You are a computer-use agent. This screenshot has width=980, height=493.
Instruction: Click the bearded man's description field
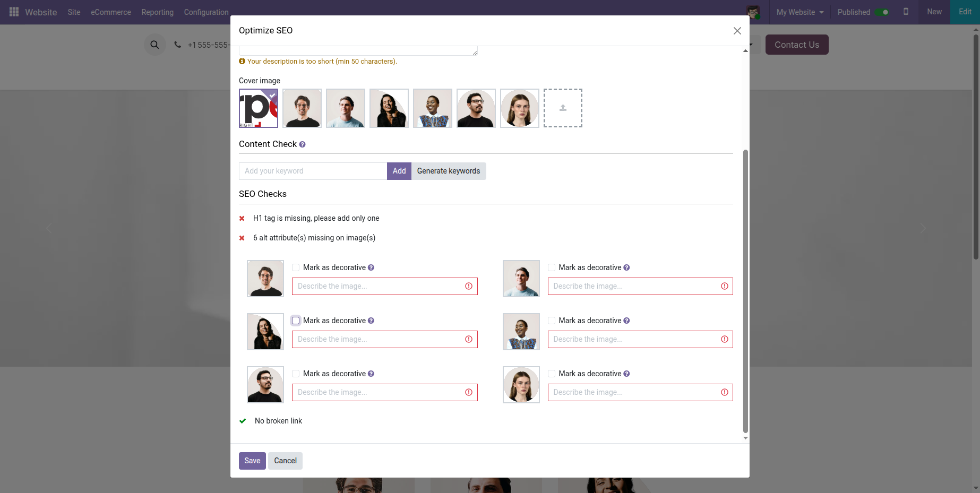pyautogui.click(x=385, y=286)
